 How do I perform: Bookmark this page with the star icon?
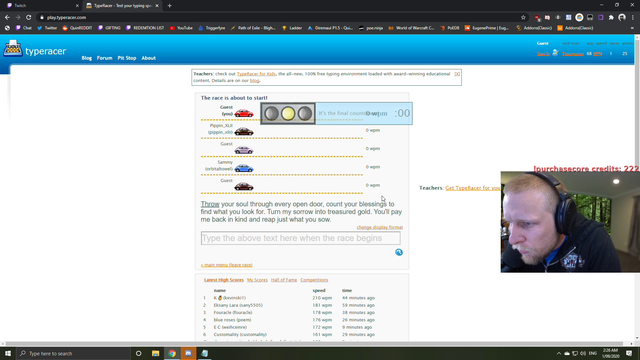(x=523, y=18)
